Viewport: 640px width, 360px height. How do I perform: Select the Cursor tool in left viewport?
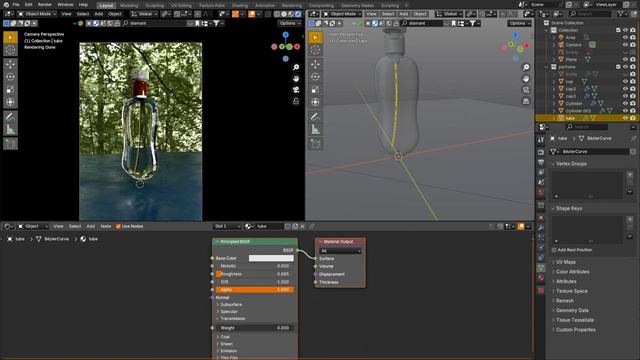[x=10, y=50]
